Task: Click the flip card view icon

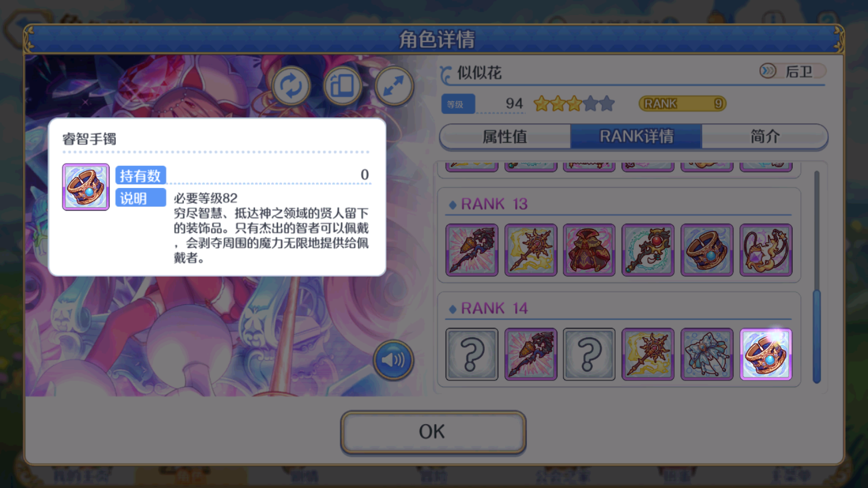Action: point(342,86)
